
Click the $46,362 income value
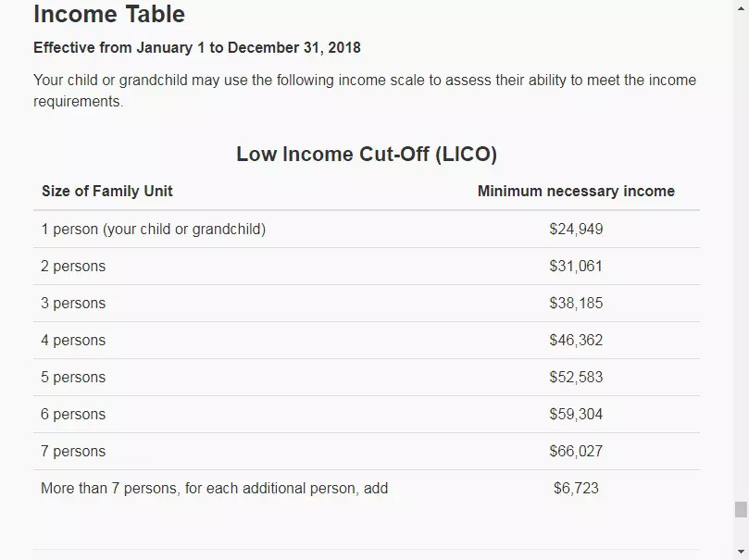[x=576, y=341]
